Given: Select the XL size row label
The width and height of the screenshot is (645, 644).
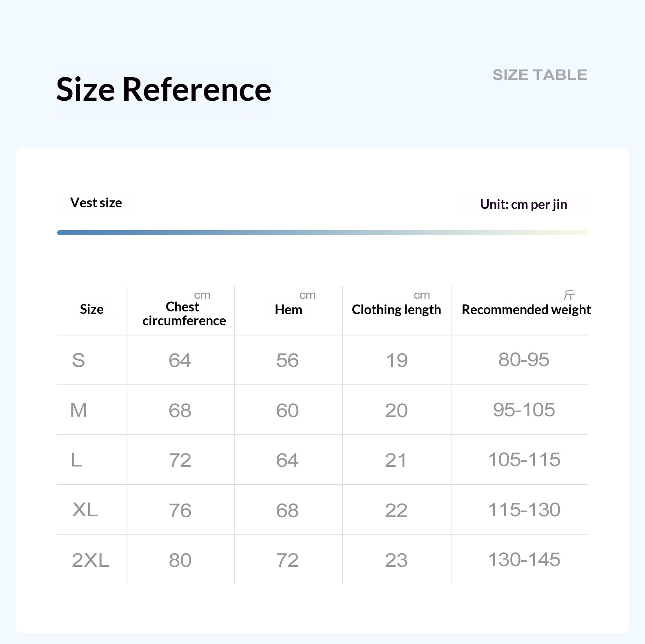Looking at the screenshot, I should click(85, 510).
